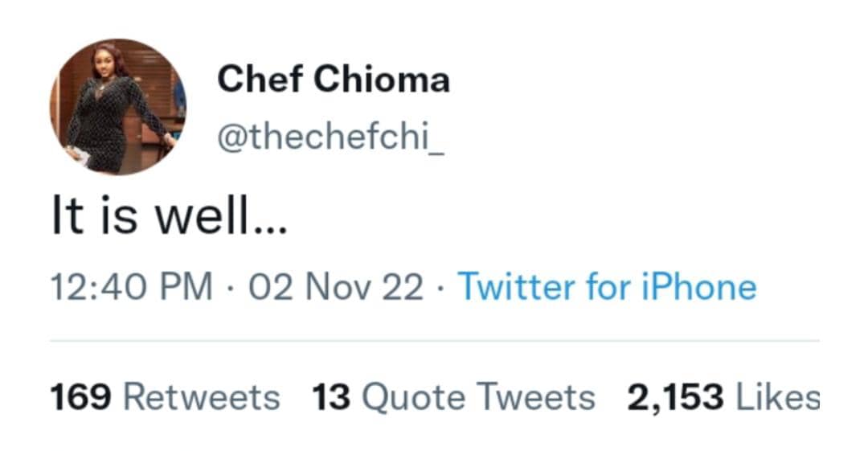Click the word "Chef" in the display name
868x451 pixels.
[x=259, y=80]
